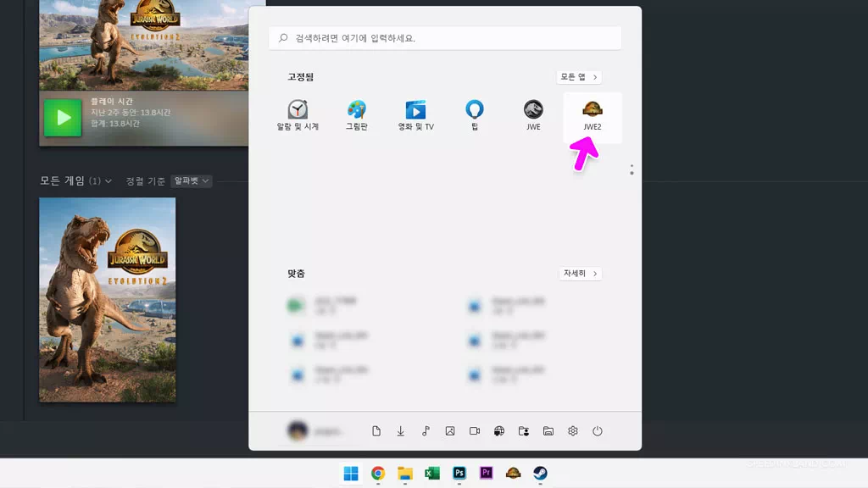Image resolution: width=868 pixels, height=488 pixels.
Task: Open Premiere Pro from the taskbar
Action: tap(486, 474)
